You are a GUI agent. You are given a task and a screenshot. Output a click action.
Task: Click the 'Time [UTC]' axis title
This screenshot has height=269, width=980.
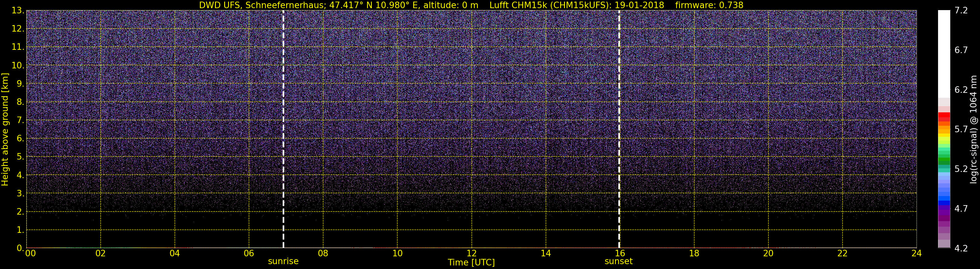pyautogui.click(x=471, y=262)
